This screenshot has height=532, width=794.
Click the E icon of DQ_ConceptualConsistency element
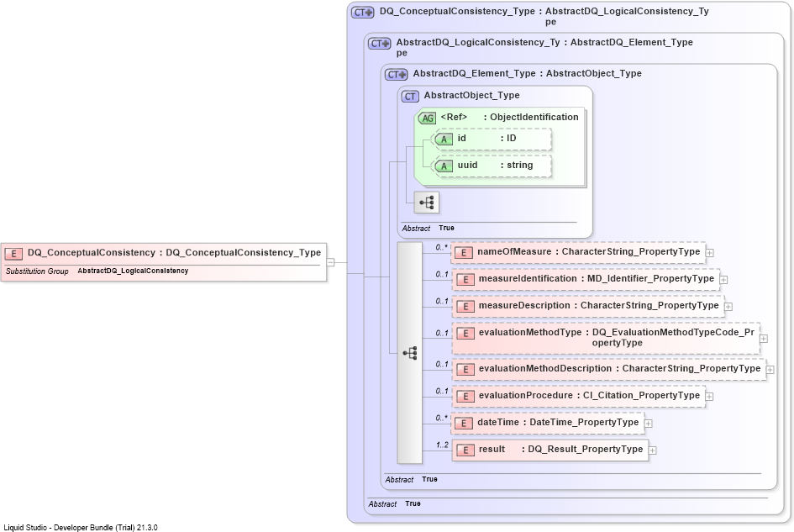[x=13, y=254]
